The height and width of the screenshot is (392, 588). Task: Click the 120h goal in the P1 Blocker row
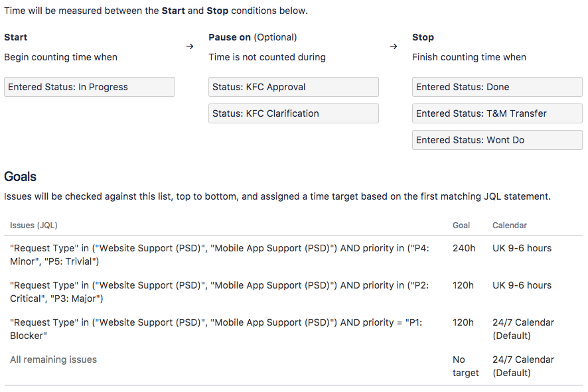[463, 322]
